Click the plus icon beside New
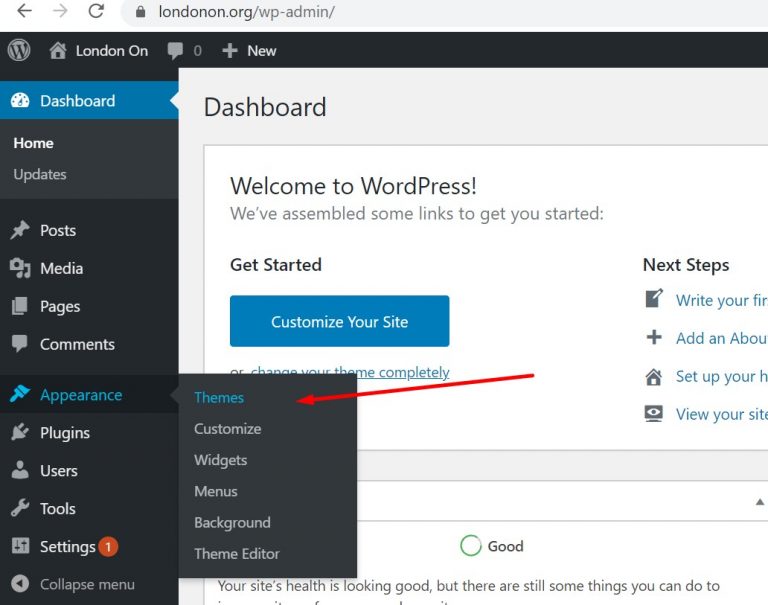 click(x=230, y=51)
